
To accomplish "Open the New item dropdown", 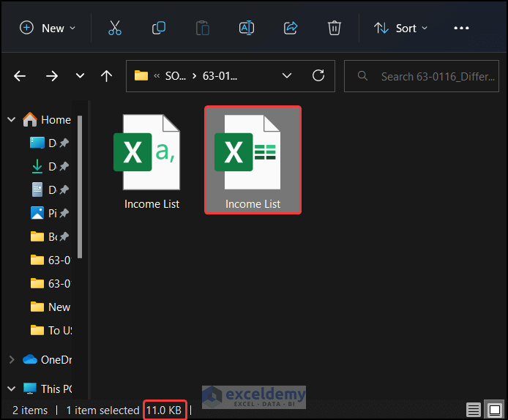I will [48, 29].
